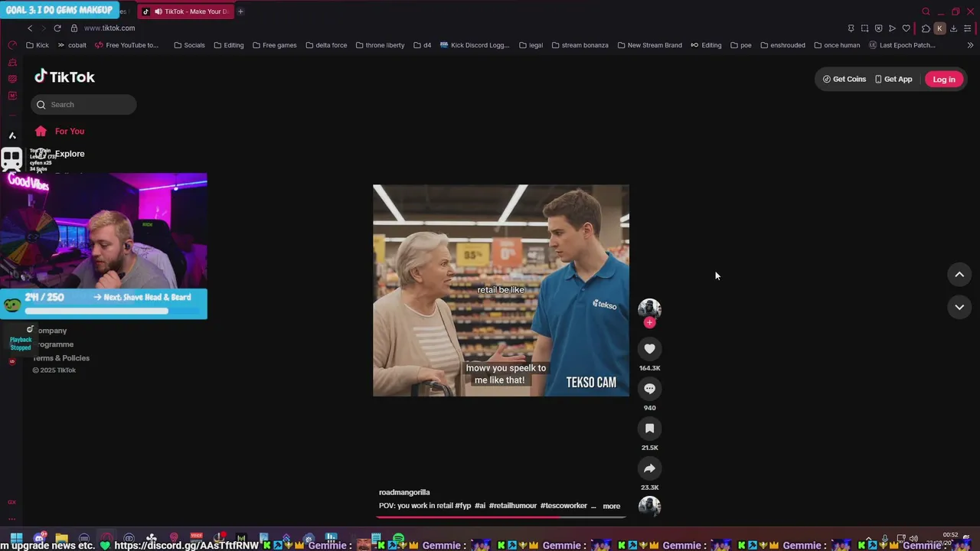Open the Last Epoch Patch... bookmark

[x=902, y=45]
